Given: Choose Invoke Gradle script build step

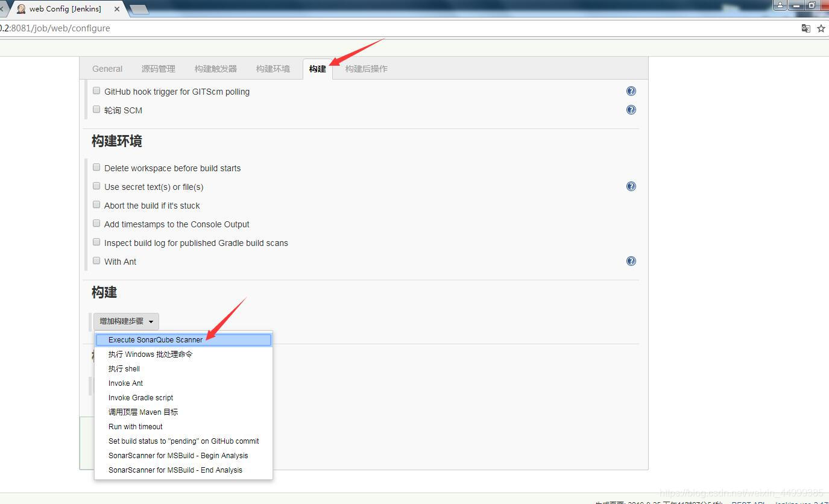Looking at the screenshot, I should pyautogui.click(x=183, y=398).
